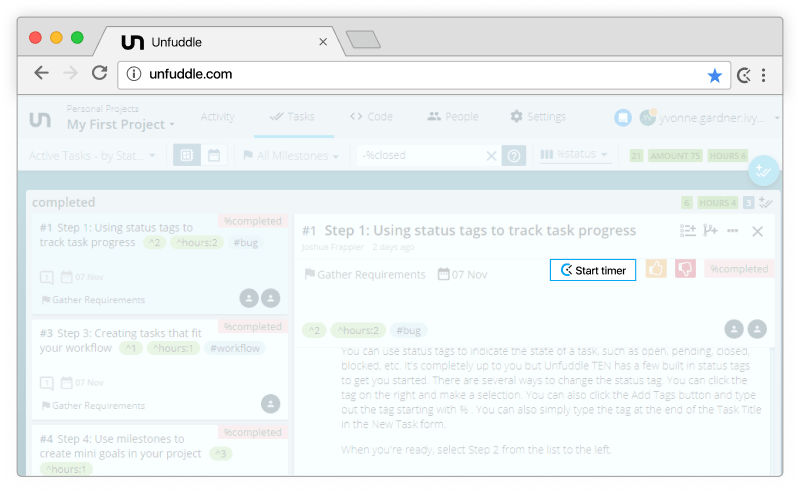
Task: Click the browser forward arrow
Action: [x=70, y=73]
